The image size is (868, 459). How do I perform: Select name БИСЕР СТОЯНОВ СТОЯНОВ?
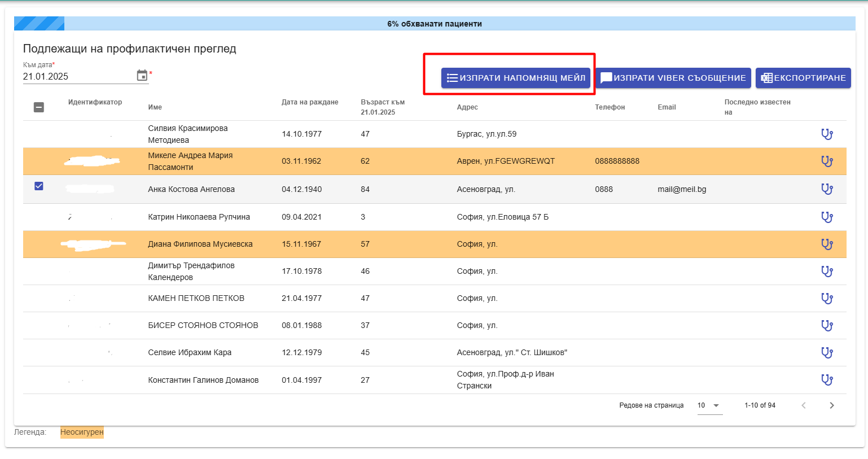[203, 325]
